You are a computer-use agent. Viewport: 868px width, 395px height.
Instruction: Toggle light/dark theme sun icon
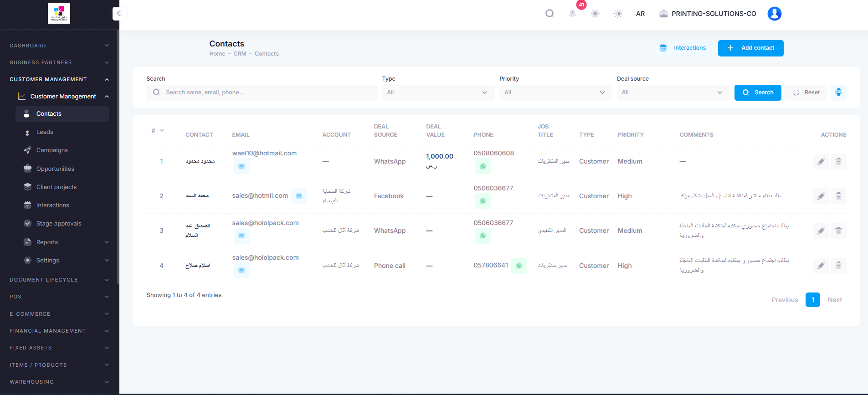618,14
